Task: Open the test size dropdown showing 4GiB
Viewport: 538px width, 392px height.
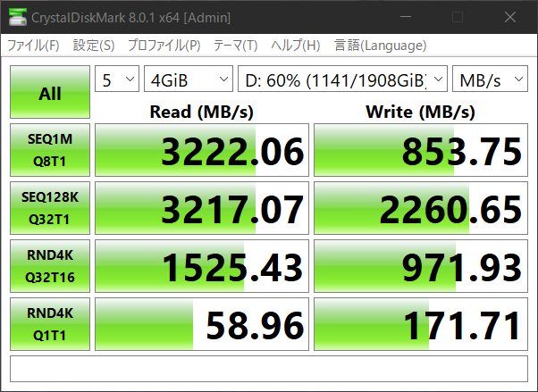Action: click(189, 79)
